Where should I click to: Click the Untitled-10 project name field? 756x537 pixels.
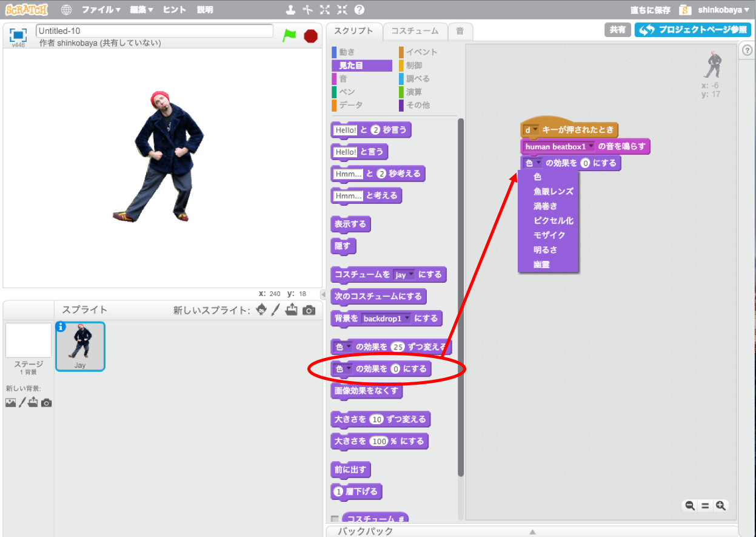155,31
